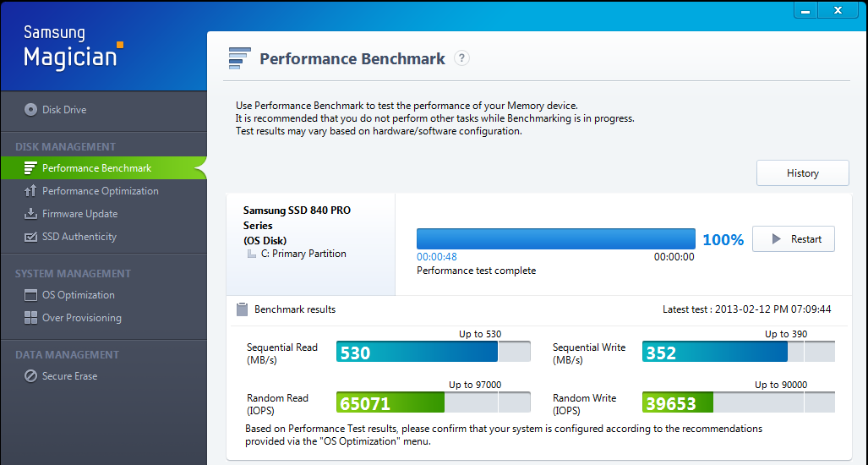Click the Secure Erase prohibited icon

pyautogui.click(x=30, y=376)
